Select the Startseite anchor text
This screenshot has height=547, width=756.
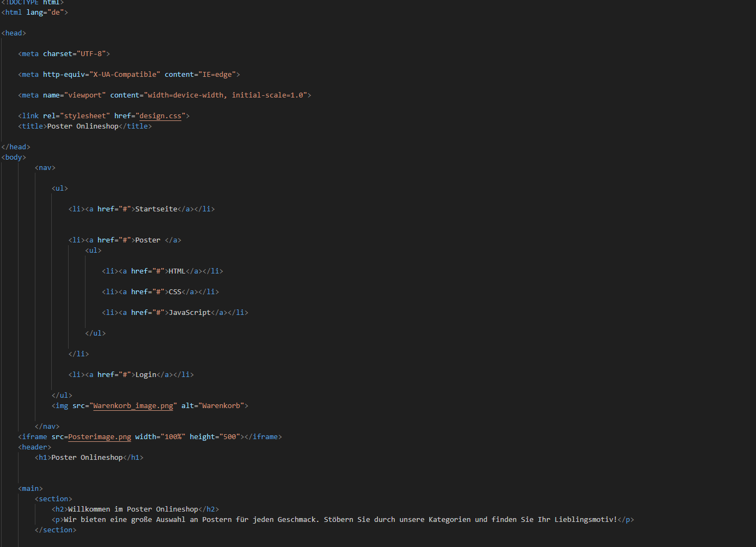click(x=156, y=209)
